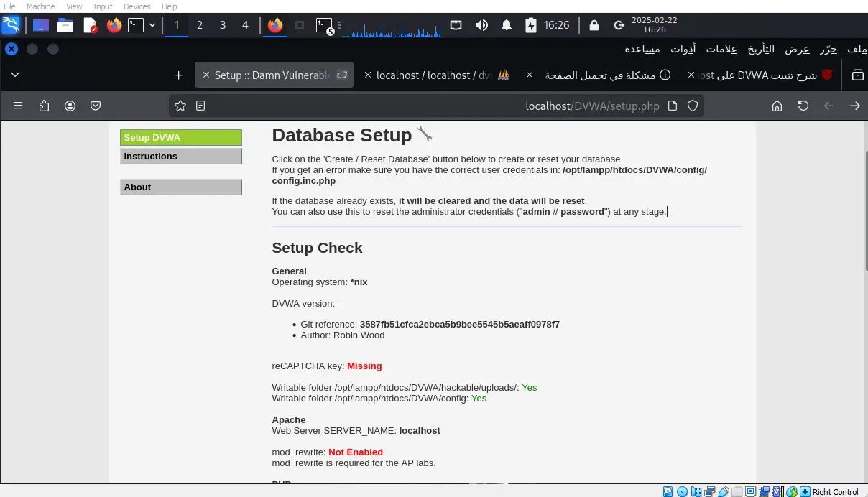868x497 pixels.
Task: Open the VirtualBox Machine menu
Action: pyautogui.click(x=41, y=6)
